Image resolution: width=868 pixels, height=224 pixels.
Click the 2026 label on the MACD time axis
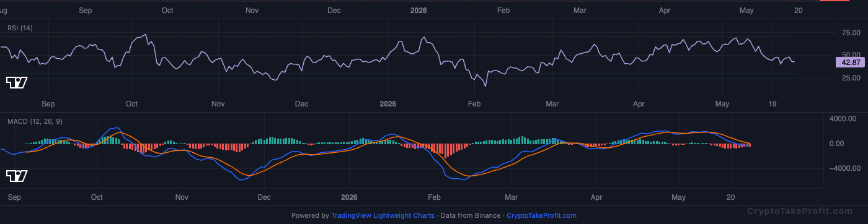point(350,197)
